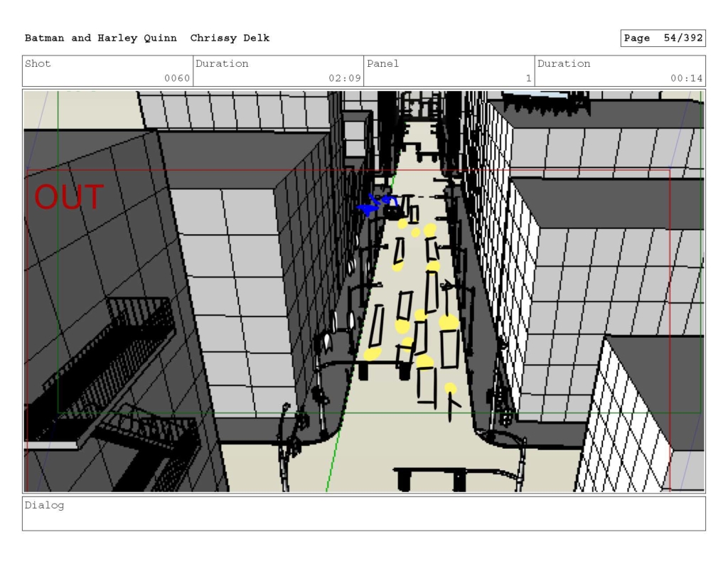This screenshot has width=728, height=564.
Task: Click the red 'OUT' camera frame label
Action: click(69, 197)
